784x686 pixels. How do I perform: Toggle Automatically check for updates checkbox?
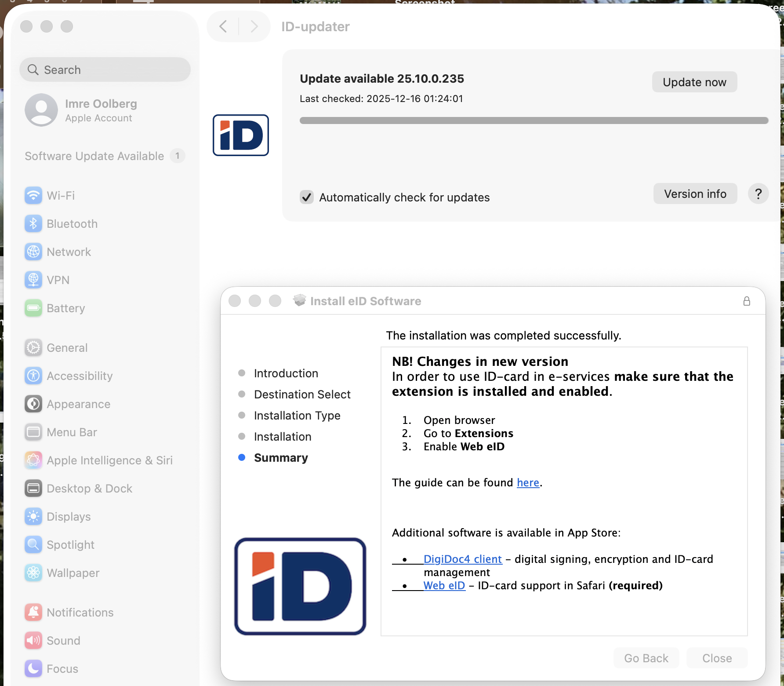(x=307, y=197)
